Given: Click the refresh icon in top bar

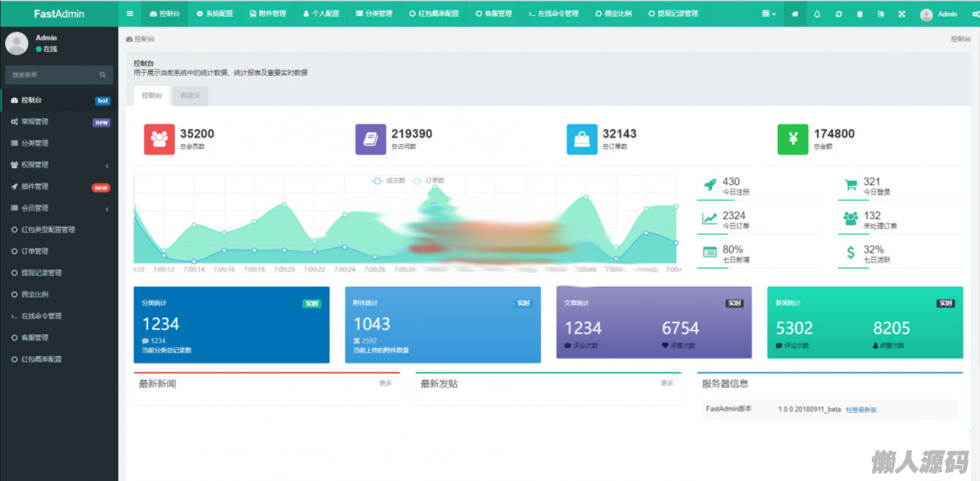Looking at the screenshot, I should pyautogui.click(x=839, y=14).
